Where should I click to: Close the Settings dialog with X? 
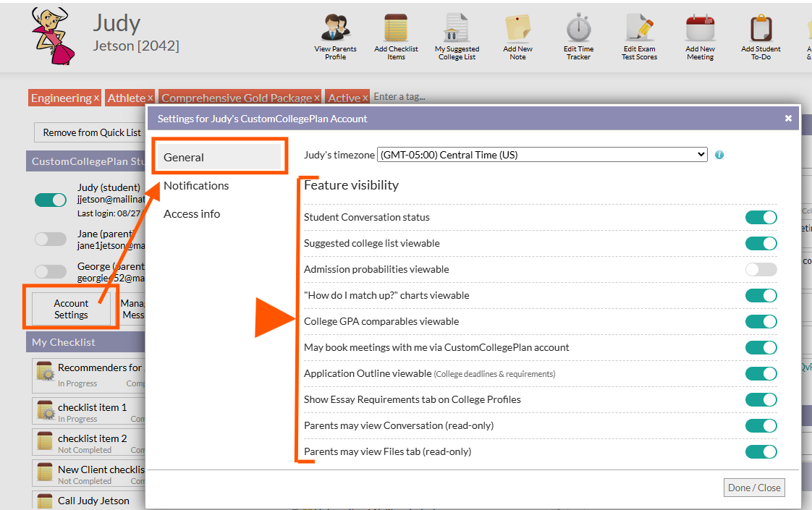(788, 119)
